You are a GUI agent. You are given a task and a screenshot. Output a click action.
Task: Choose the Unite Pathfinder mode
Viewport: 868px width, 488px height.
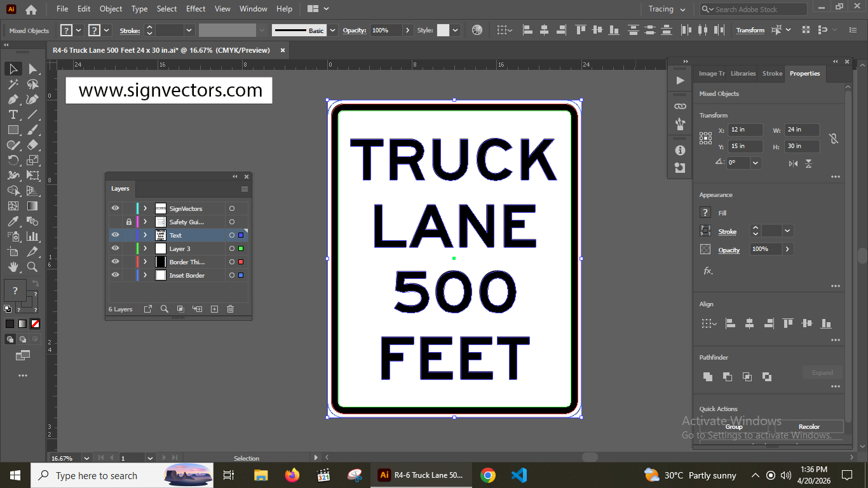pos(708,376)
